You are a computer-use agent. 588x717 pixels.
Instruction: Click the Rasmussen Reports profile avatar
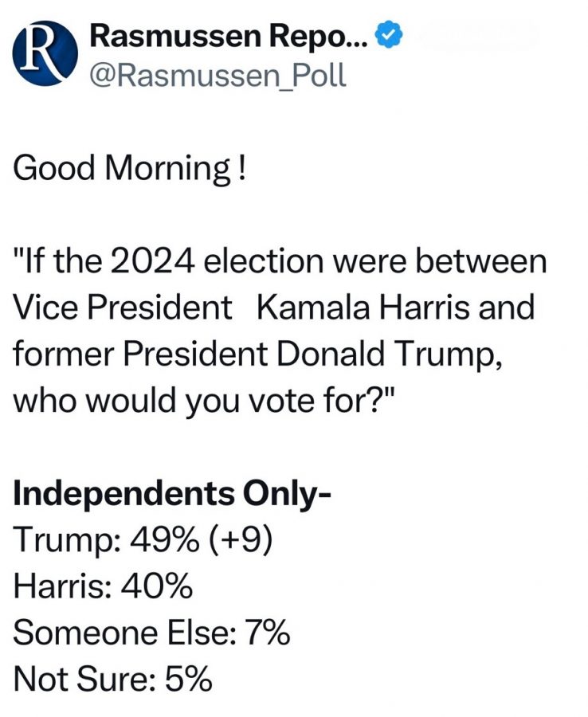point(45,53)
